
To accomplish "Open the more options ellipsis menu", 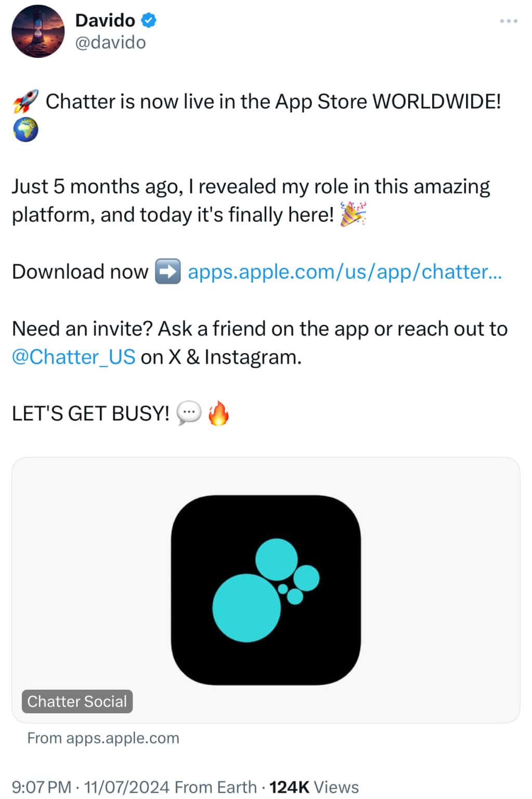I will click(x=508, y=21).
